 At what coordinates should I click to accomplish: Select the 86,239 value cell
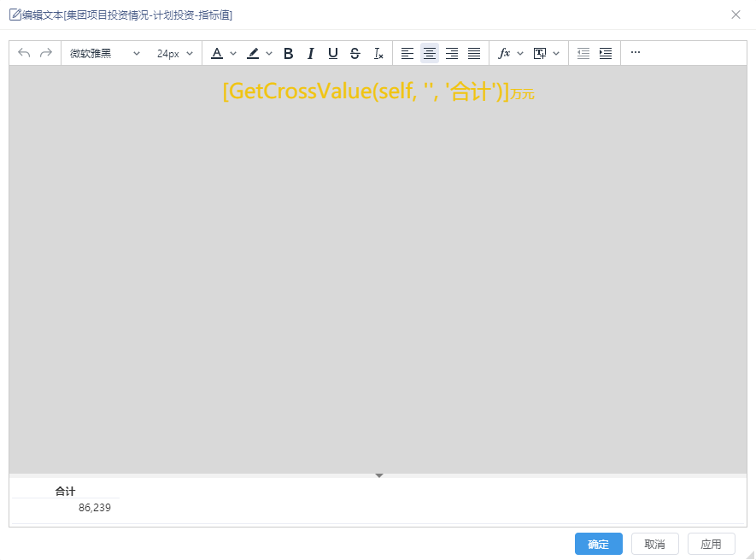tap(95, 507)
